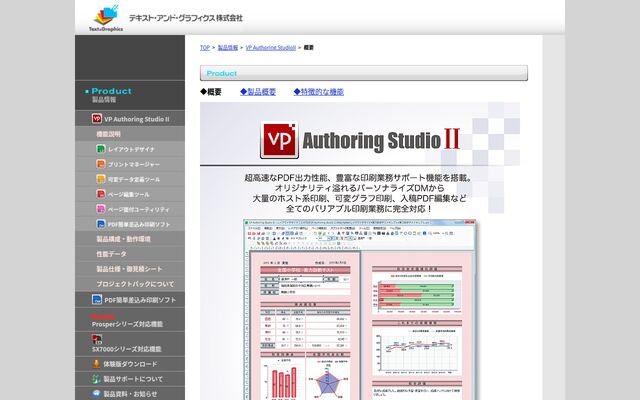
Task: Click the Authoring Studio II banner title
Action: [x=381, y=140]
